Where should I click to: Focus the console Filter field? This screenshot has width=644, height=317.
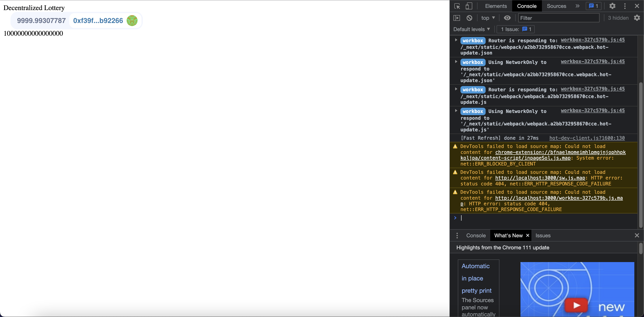pyautogui.click(x=559, y=18)
